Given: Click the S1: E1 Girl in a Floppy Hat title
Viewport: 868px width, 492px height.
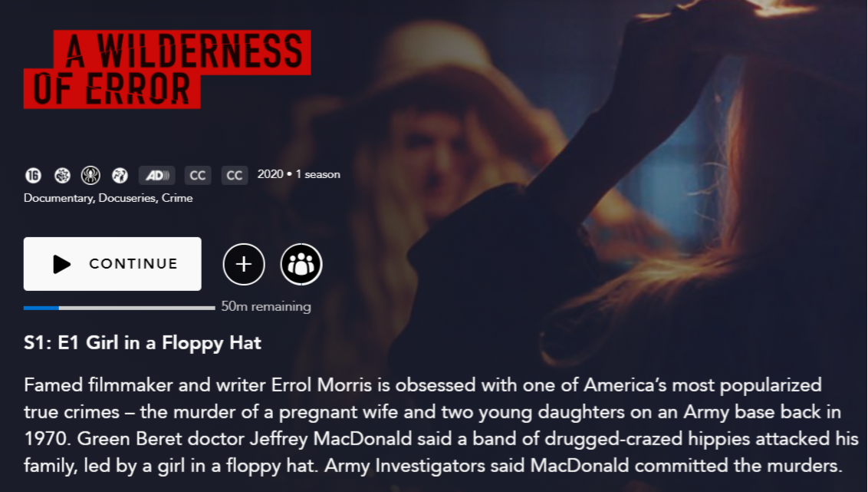Looking at the screenshot, I should tap(143, 343).
